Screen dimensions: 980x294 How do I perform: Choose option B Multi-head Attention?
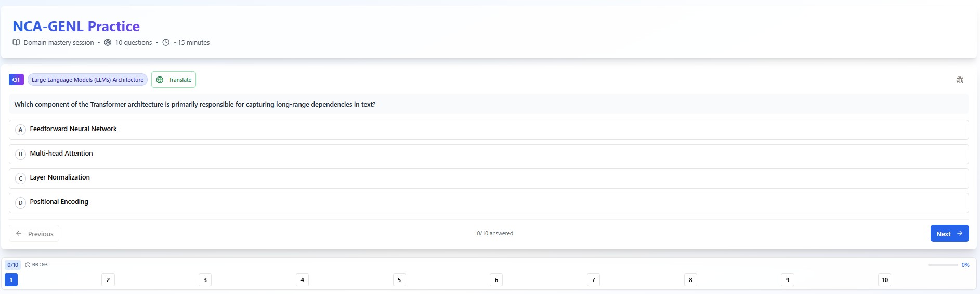tap(489, 154)
